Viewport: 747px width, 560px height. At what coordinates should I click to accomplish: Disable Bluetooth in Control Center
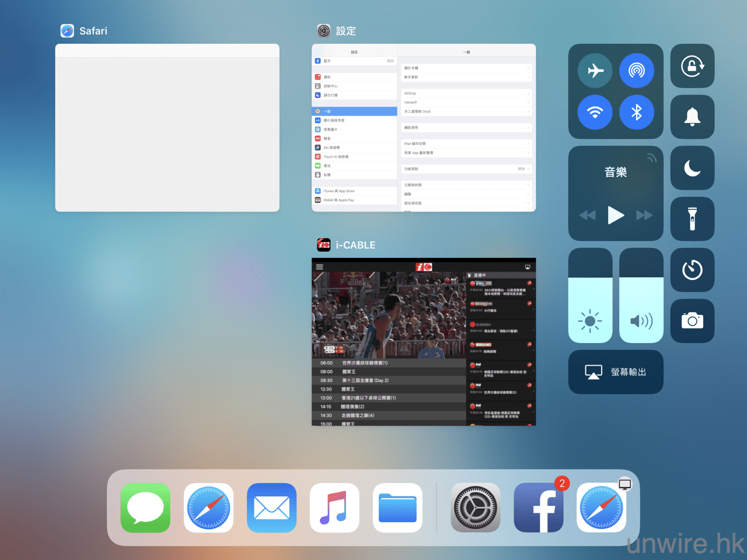[636, 112]
